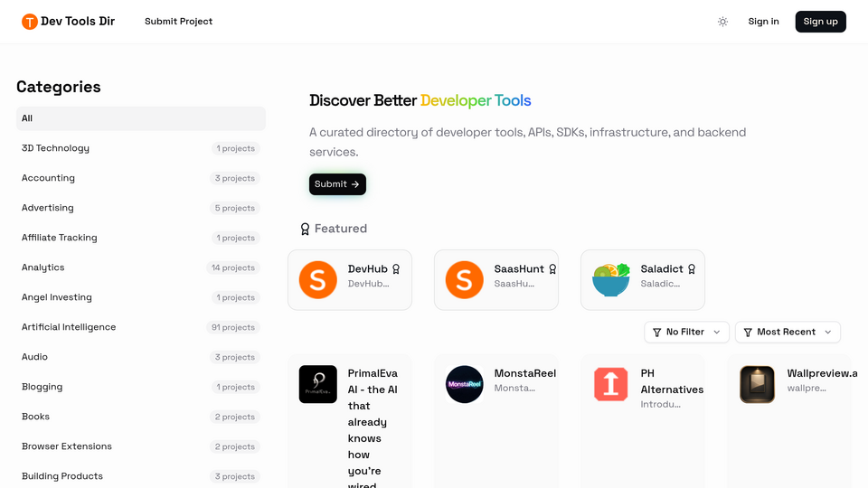The image size is (868, 488).
Task: Select the 3D Technology category
Action: tap(141, 148)
